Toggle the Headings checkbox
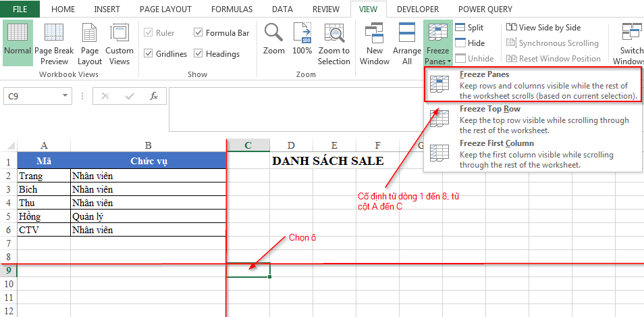 point(198,54)
